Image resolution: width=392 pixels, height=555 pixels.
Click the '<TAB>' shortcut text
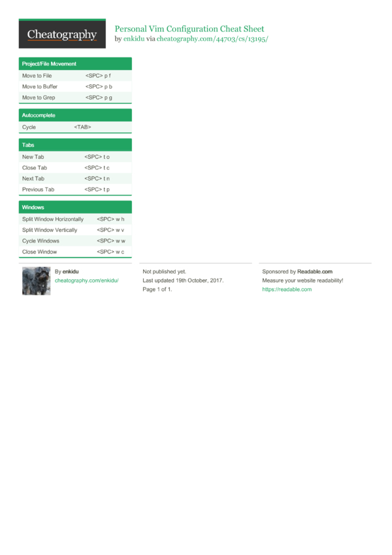(82, 127)
